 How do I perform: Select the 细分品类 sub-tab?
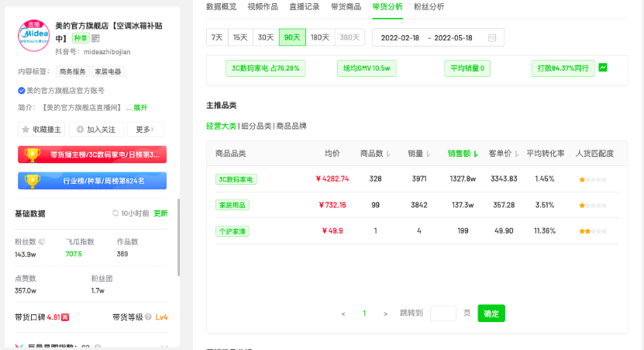click(257, 126)
